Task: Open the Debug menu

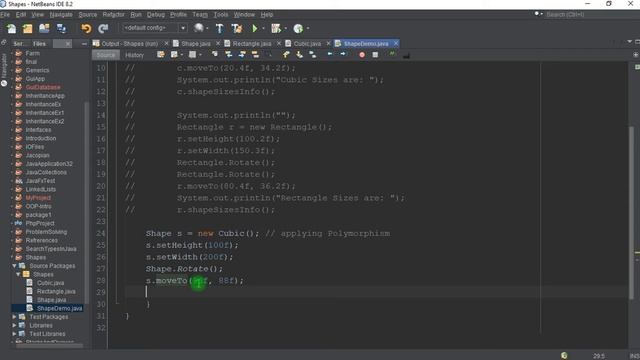Action: point(156,14)
